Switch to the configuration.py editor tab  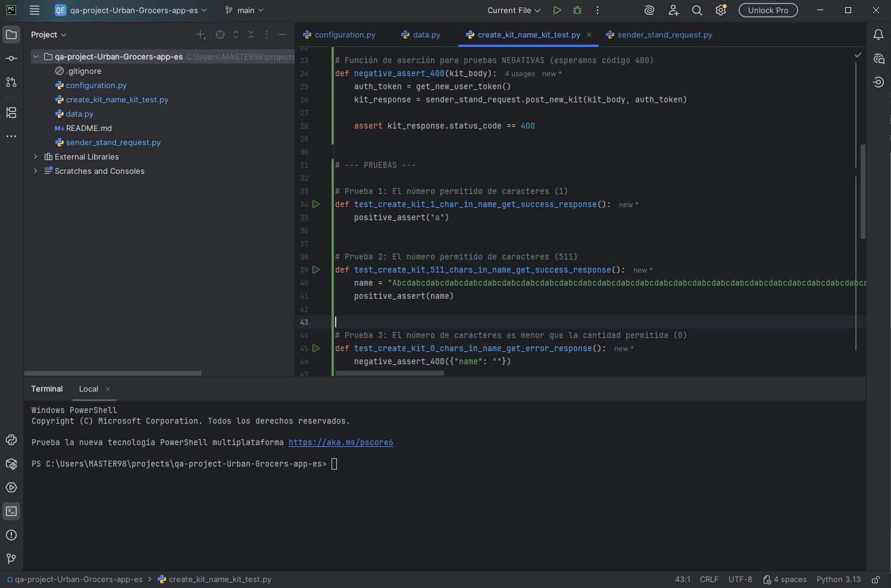[x=345, y=35]
